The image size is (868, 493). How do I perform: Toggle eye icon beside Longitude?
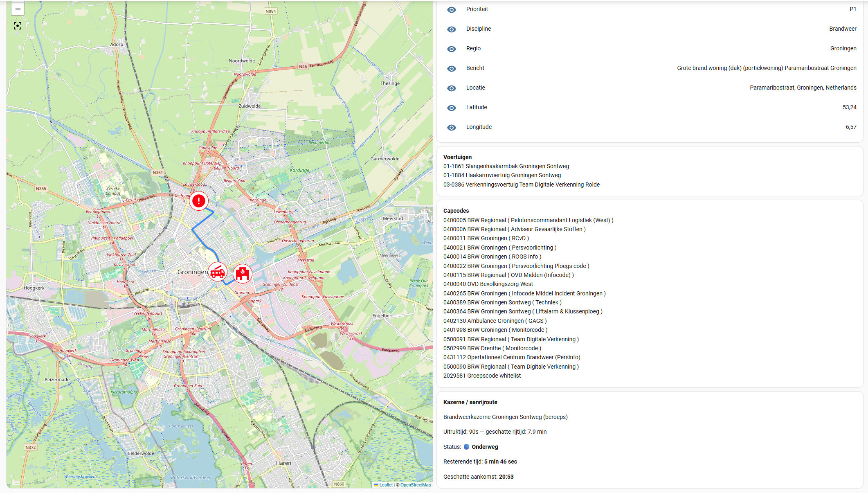point(452,127)
